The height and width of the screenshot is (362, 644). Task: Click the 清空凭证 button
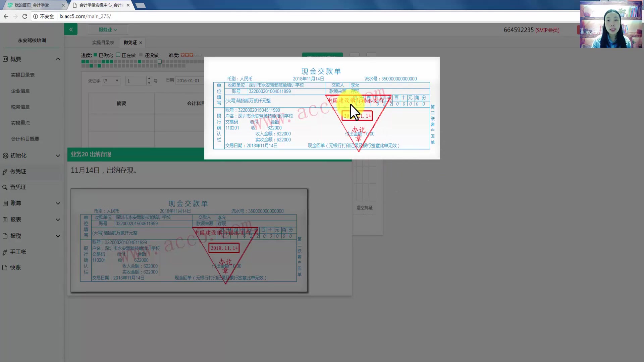[364, 208]
